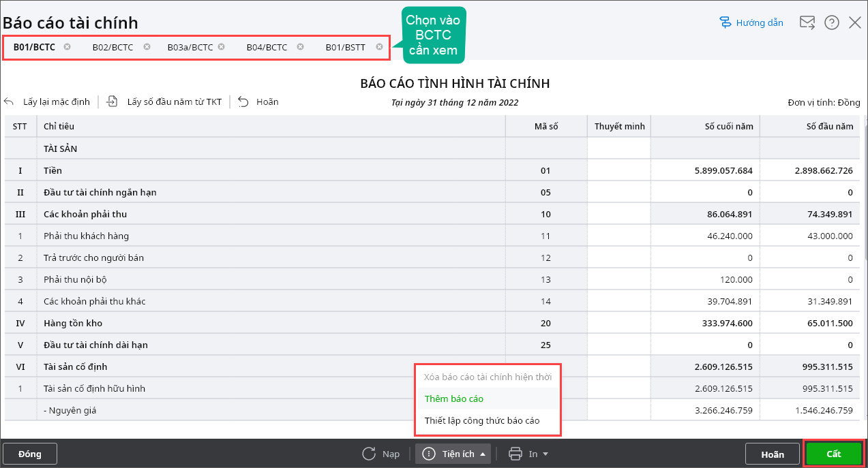Switch to the B03a/BCTC tab
The height and width of the screenshot is (468, 868).
(190, 47)
